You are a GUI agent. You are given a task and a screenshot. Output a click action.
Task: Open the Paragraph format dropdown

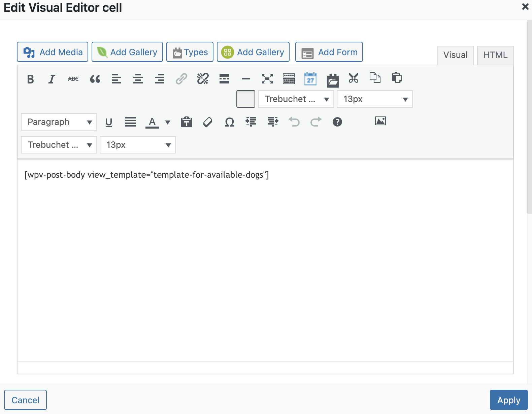point(59,122)
